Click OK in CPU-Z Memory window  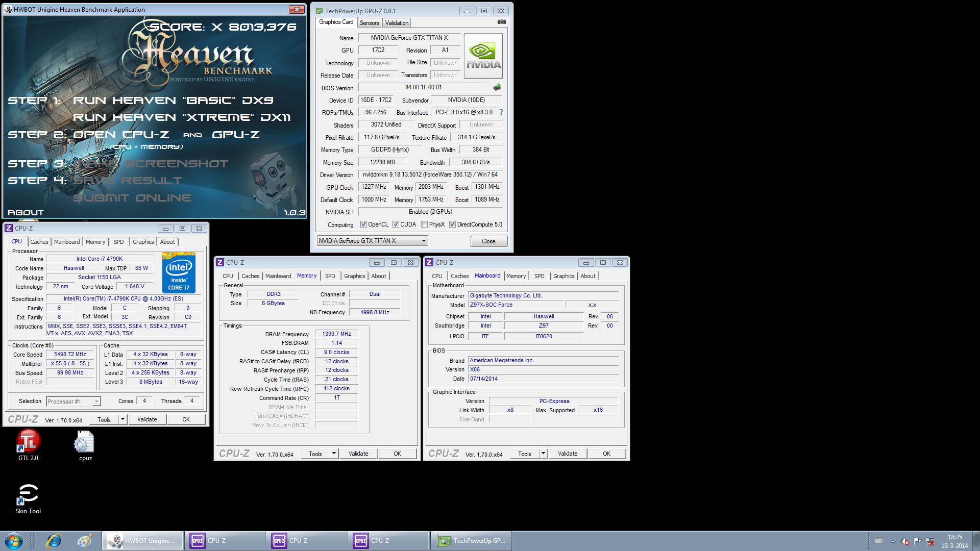pos(397,454)
